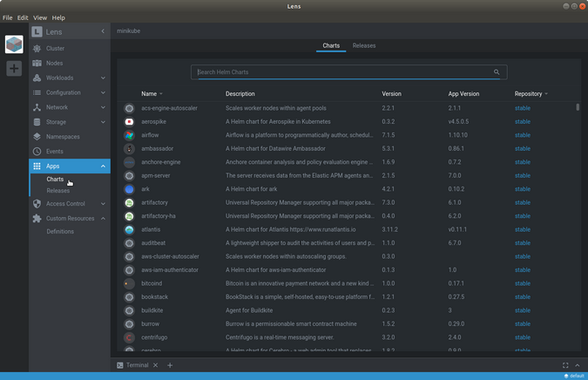Collapse the Apps section

103,166
